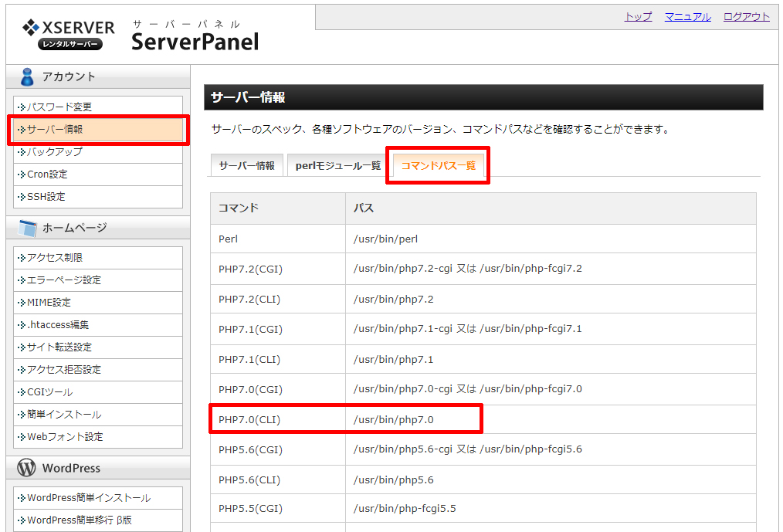Go to Cron設定
The height and width of the screenshot is (532, 783).
[x=48, y=175]
